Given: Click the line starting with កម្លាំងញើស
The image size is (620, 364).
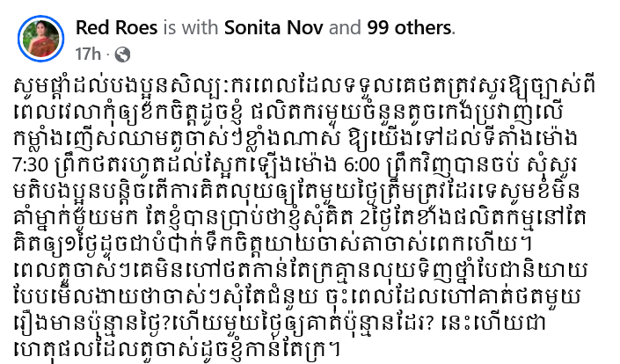Looking at the screenshot, I should point(295,139).
